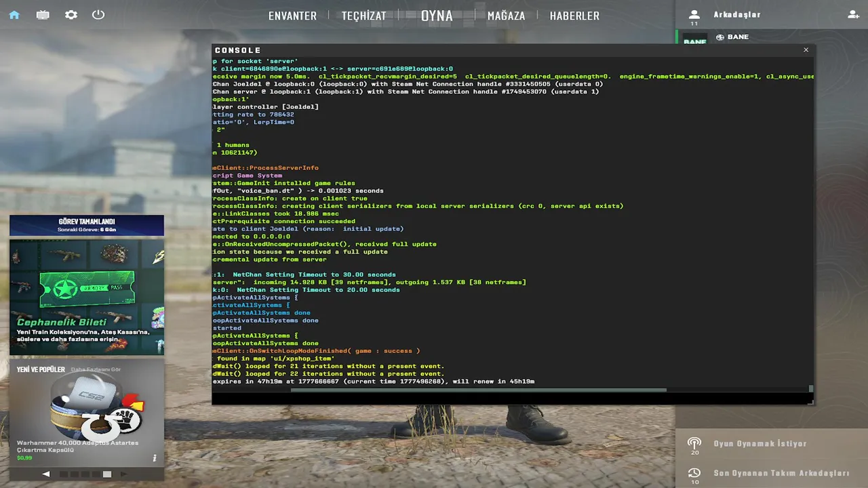Select the first store carousel dot
868x488 pixels.
click(x=64, y=474)
